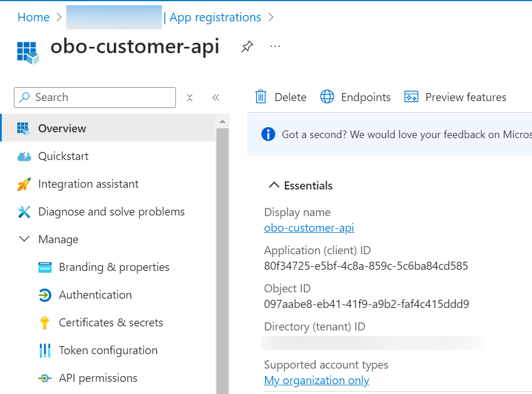
Task: Open Certificates & secrets page
Action: click(x=108, y=323)
